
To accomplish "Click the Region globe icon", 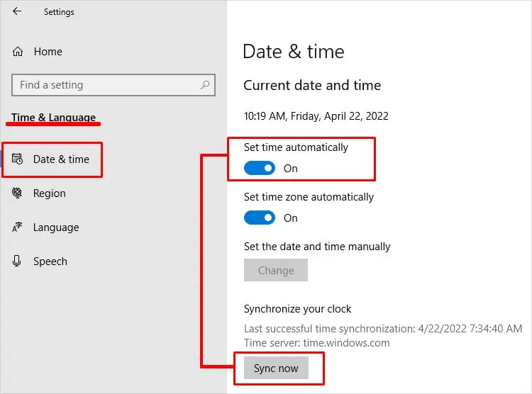I will pyautogui.click(x=17, y=193).
